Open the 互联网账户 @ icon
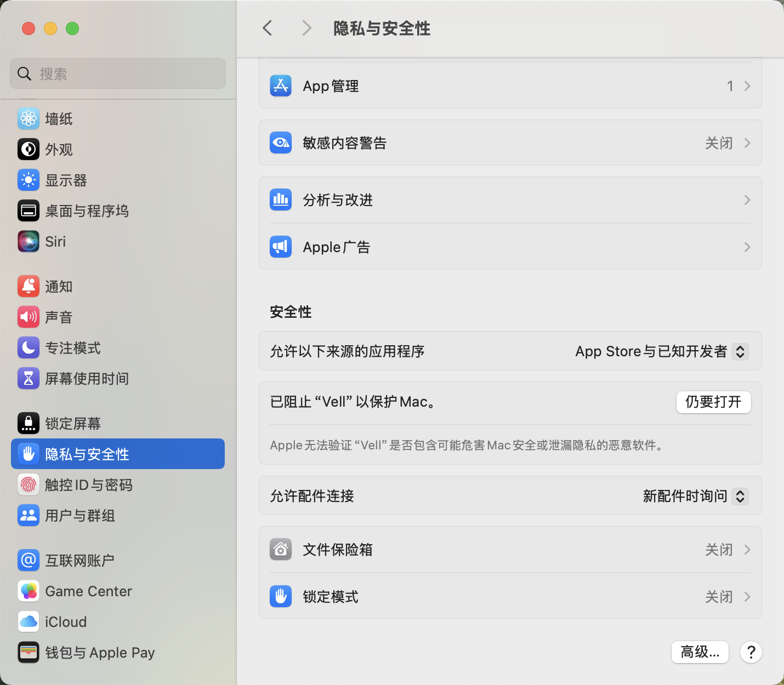Image resolution: width=784 pixels, height=685 pixels. click(x=29, y=561)
